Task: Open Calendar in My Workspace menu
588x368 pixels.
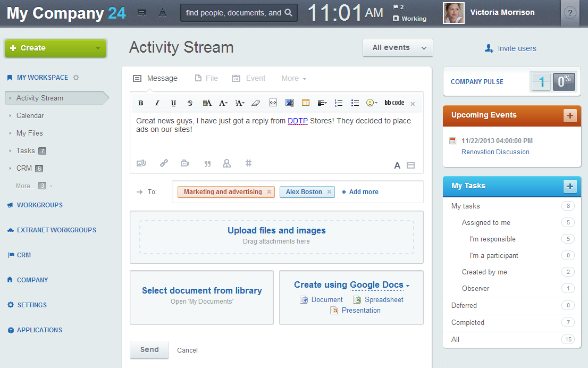Action: tap(30, 115)
